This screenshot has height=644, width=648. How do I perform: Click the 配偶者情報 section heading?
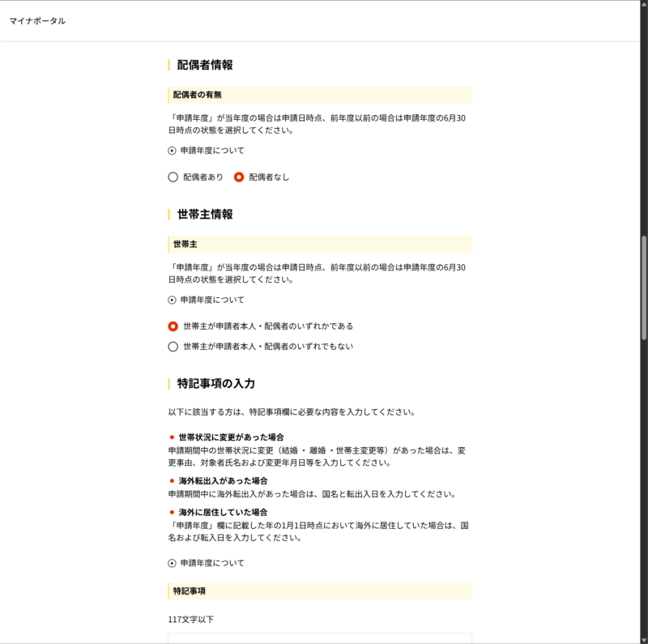coord(205,65)
